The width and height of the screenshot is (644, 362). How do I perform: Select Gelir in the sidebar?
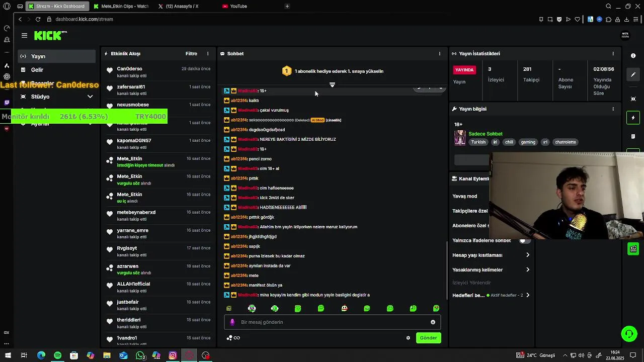click(x=56, y=70)
